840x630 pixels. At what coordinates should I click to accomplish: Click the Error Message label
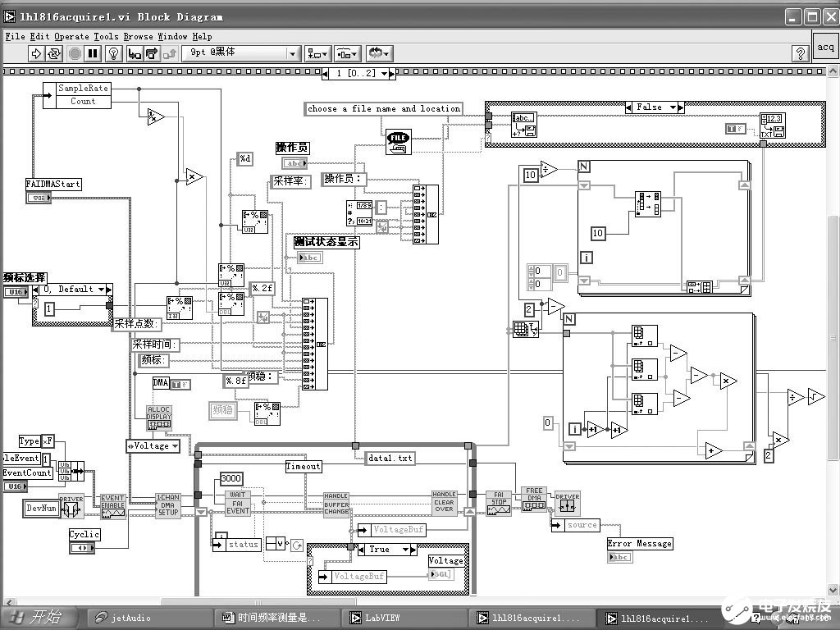point(640,543)
